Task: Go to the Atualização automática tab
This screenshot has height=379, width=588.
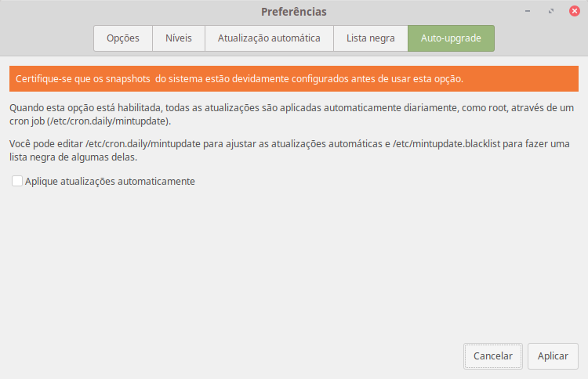Action: 269,38
